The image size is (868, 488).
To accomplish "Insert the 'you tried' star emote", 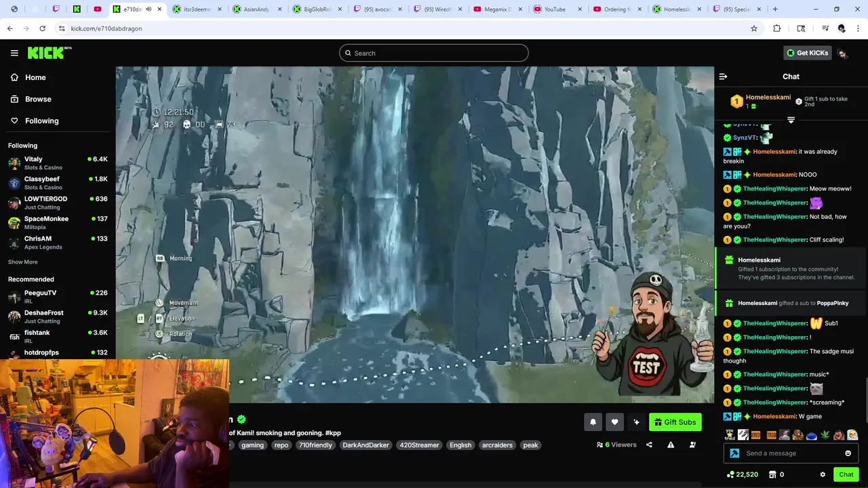I will [x=730, y=435].
